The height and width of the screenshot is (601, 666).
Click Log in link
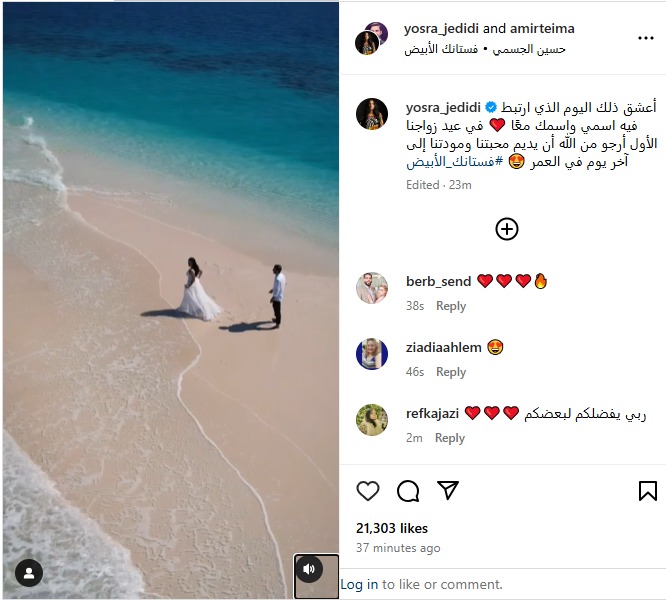(359, 584)
